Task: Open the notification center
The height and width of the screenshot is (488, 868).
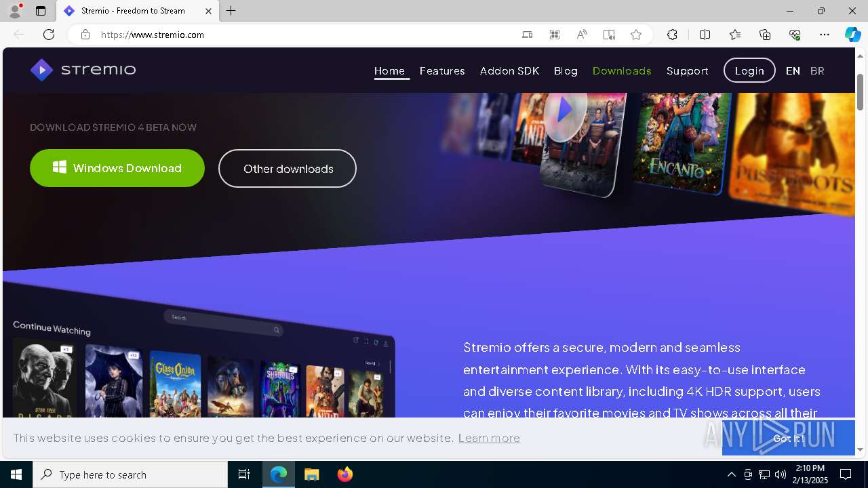Action: coord(846,474)
